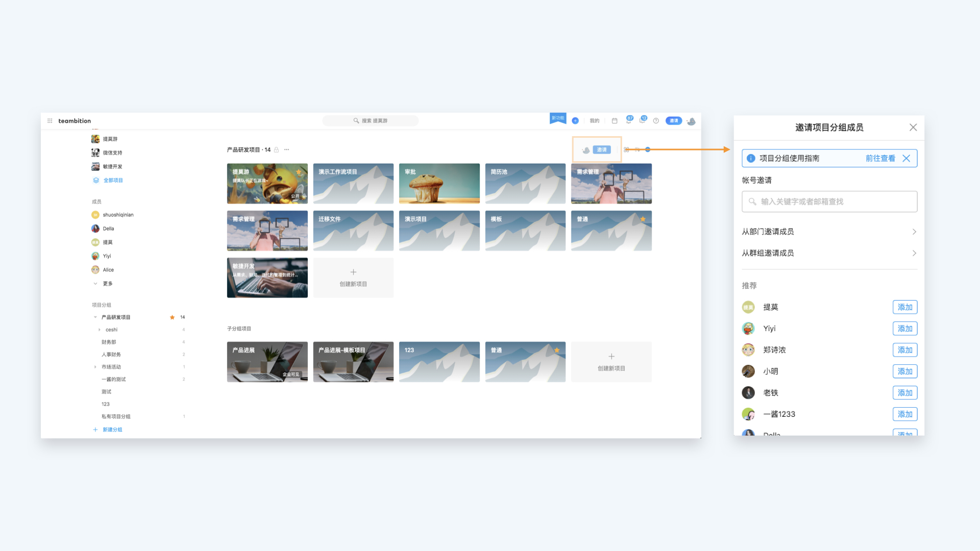Viewport: 980px width, 551px height.
Task: Open the calendar icon in the top bar
Action: 615,121
